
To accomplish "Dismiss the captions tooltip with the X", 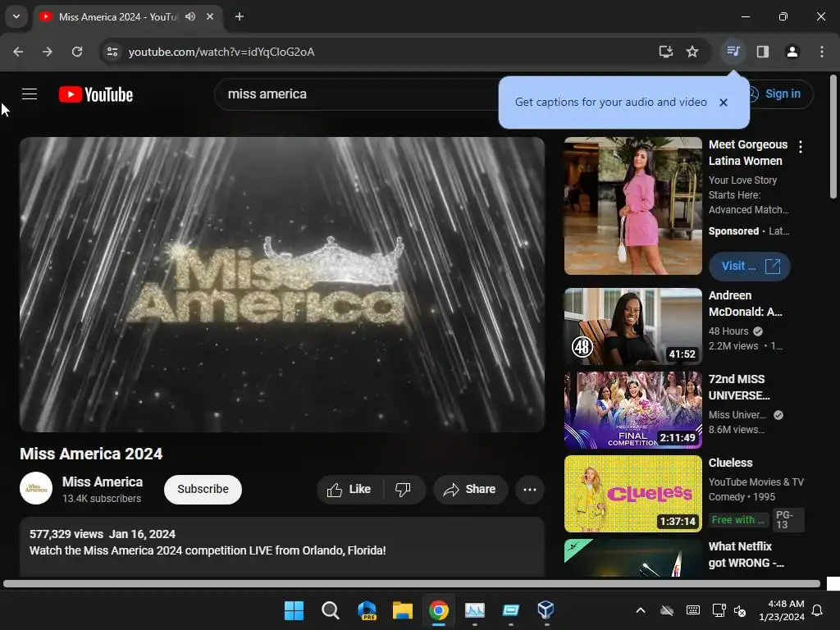I will 724,103.
